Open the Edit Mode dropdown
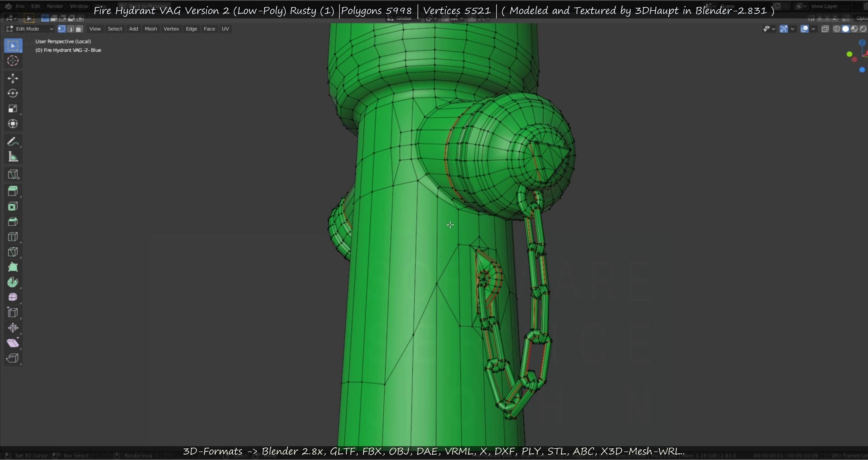 [30, 29]
